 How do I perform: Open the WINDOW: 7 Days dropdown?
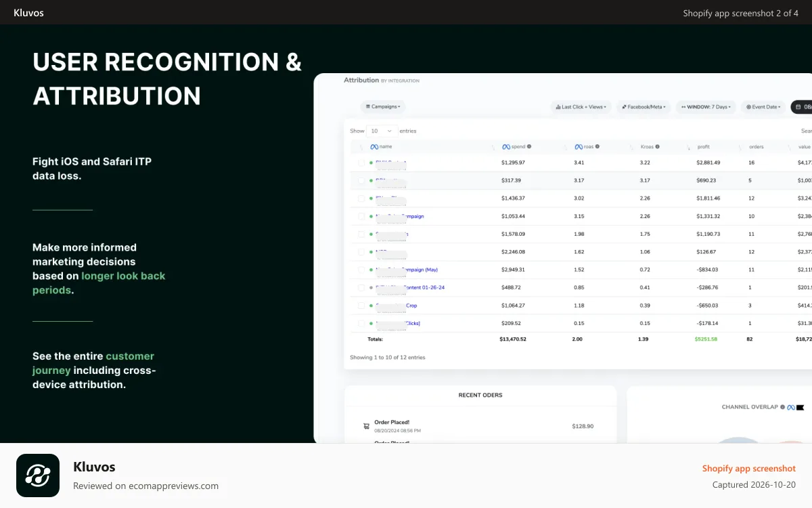[706, 107]
